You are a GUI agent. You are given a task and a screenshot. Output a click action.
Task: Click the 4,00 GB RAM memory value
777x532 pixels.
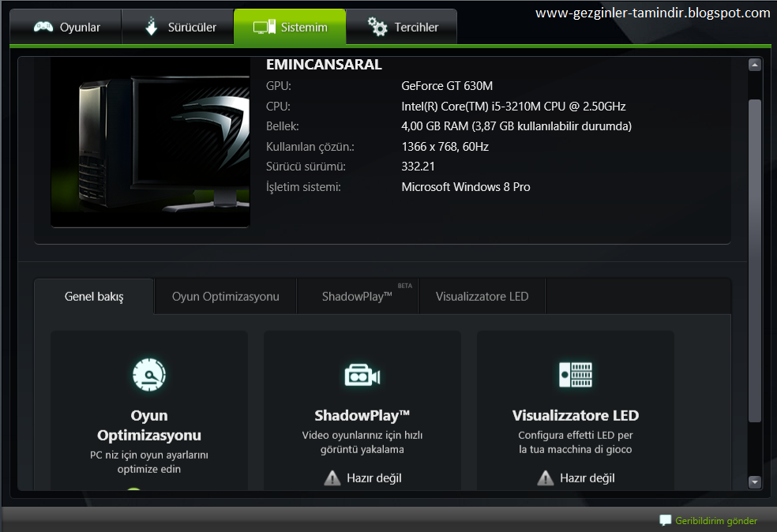tap(516, 126)
